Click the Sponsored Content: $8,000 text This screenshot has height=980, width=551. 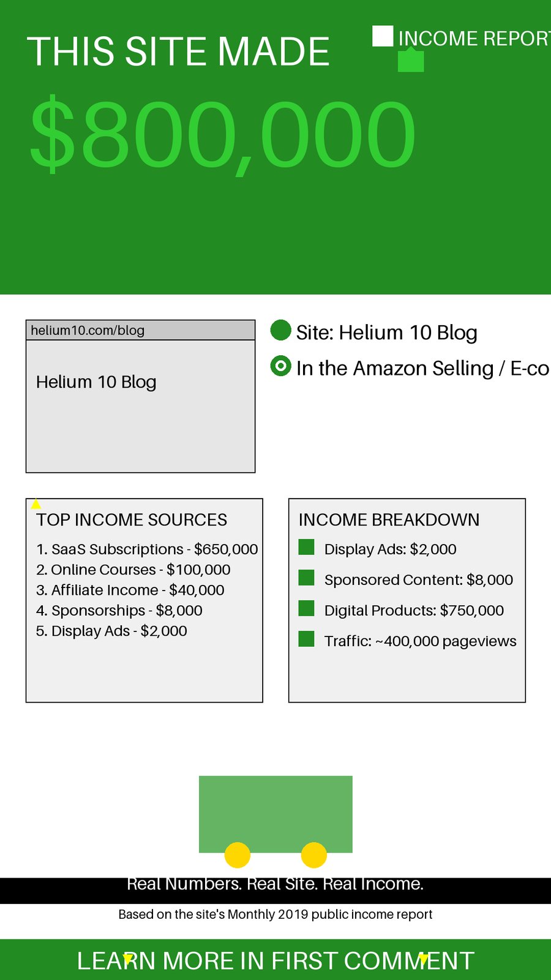(419, 580)
